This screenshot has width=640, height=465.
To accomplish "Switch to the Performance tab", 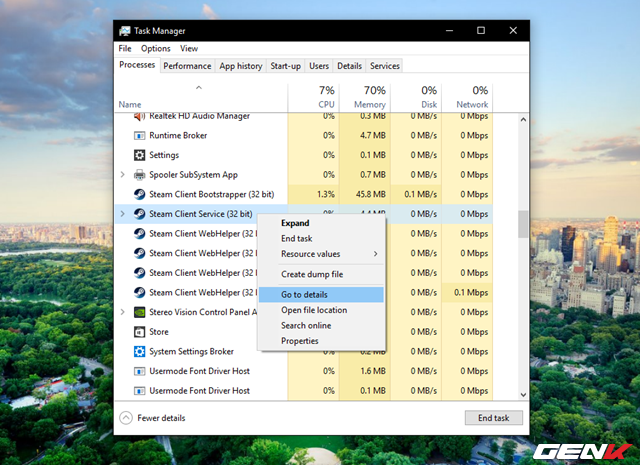I will pos(187,66).
